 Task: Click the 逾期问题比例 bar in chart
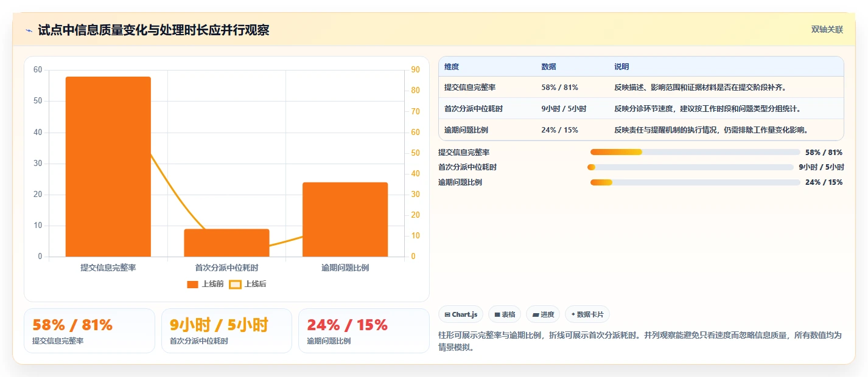[345, 220]
